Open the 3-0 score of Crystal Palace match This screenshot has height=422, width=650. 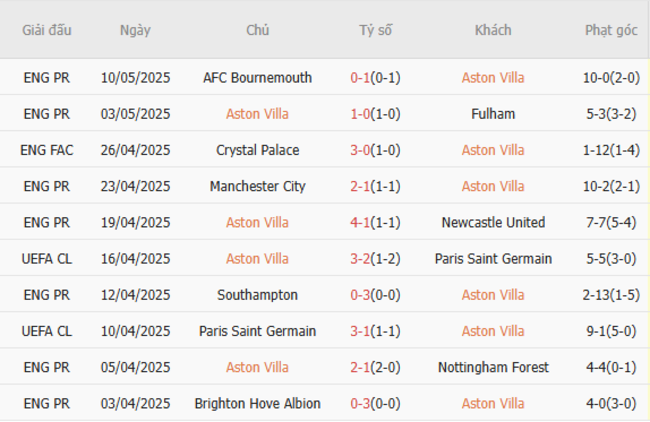pos(360,150)
